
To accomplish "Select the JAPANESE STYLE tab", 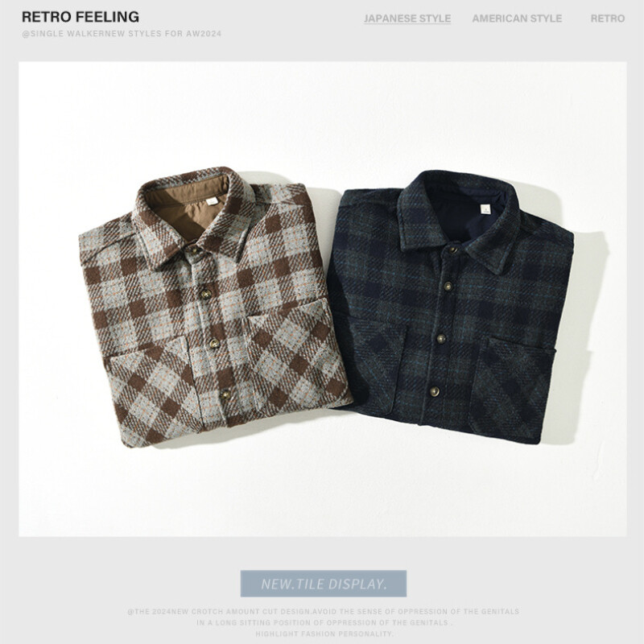I will click(407, 19).
